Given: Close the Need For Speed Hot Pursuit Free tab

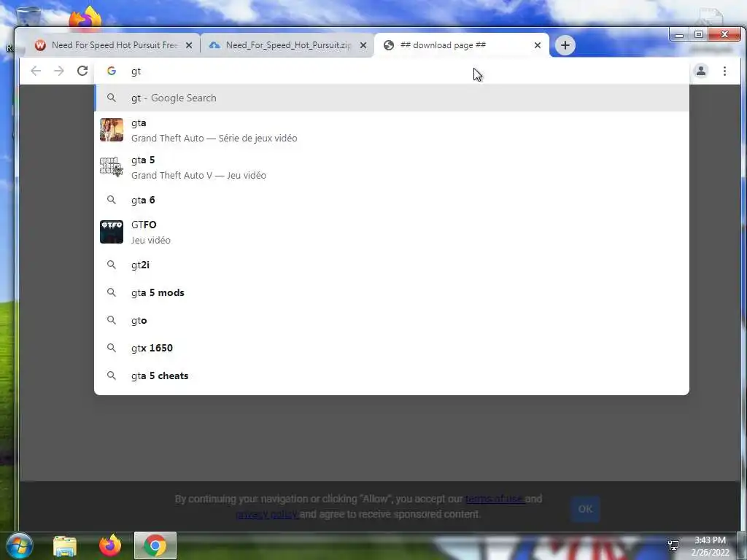Looking at the screenshot, I should (x=189, y=45).
